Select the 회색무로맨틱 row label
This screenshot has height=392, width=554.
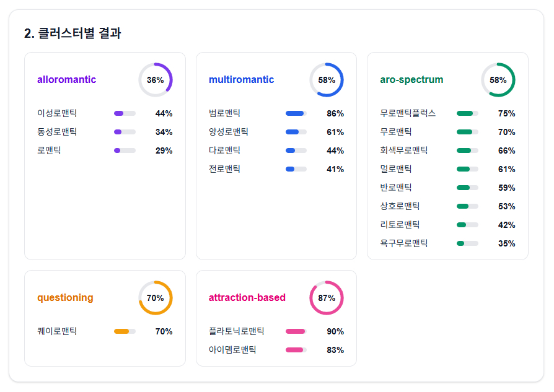(404, 150)
